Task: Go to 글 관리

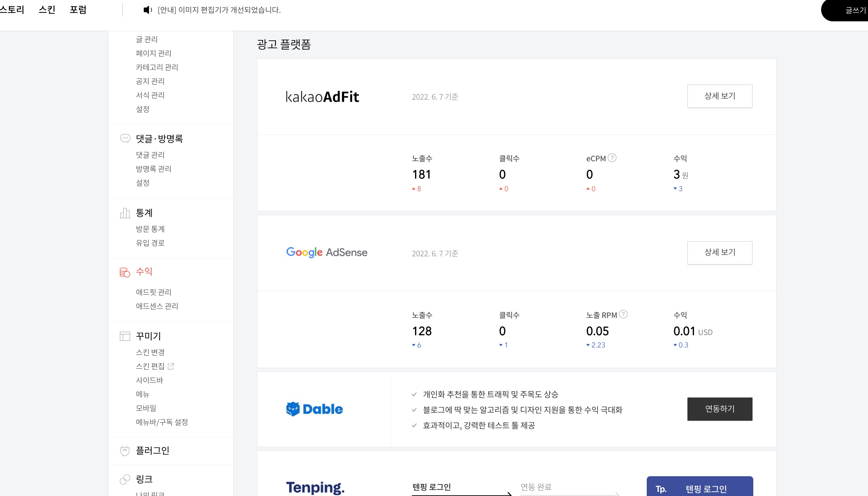Action: coord(146,39)
